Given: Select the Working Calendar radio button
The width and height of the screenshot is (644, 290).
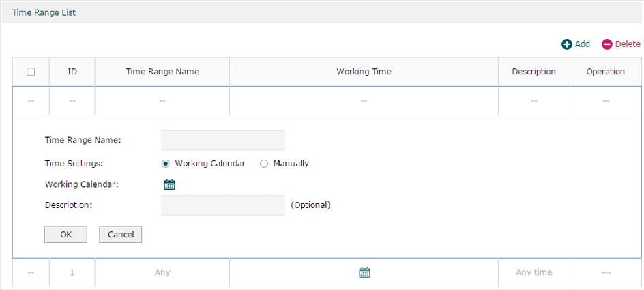Looking at the screenshot, I should 166,164.
